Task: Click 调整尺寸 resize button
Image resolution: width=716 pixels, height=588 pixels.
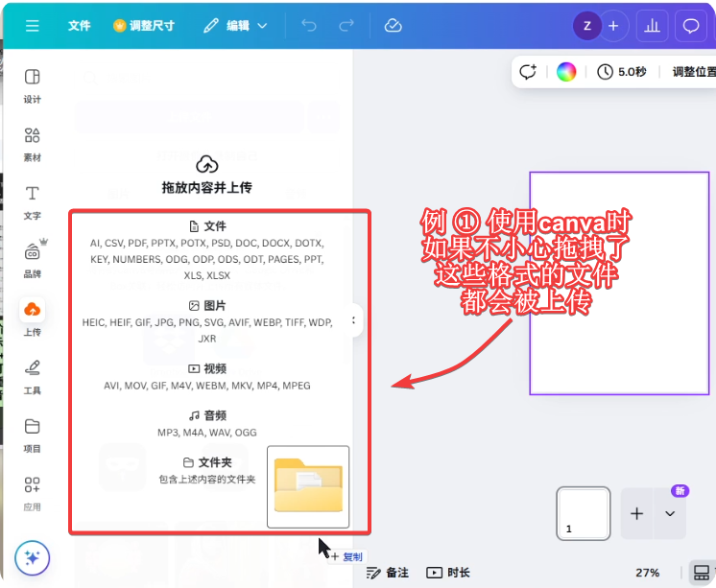Action: tap(144, 26)
